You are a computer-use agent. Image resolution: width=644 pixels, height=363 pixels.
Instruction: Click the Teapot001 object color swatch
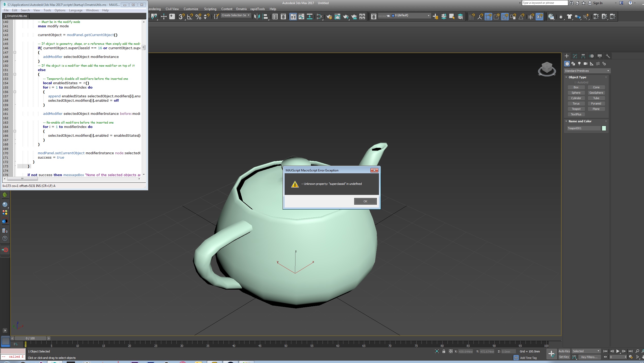[x=604, y=128]
